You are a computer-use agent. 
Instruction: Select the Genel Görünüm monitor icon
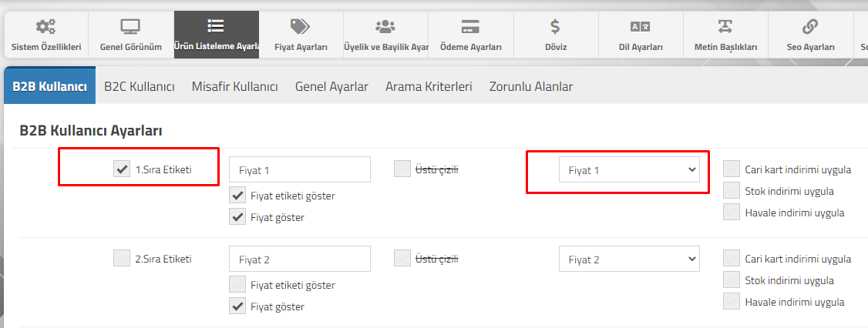130,26
